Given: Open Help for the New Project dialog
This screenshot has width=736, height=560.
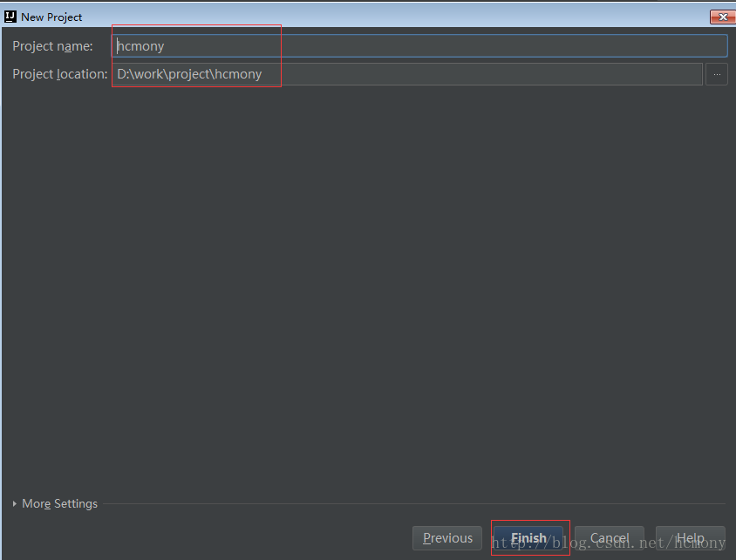Looking at the screenshot, I should (x=691, y=538).
